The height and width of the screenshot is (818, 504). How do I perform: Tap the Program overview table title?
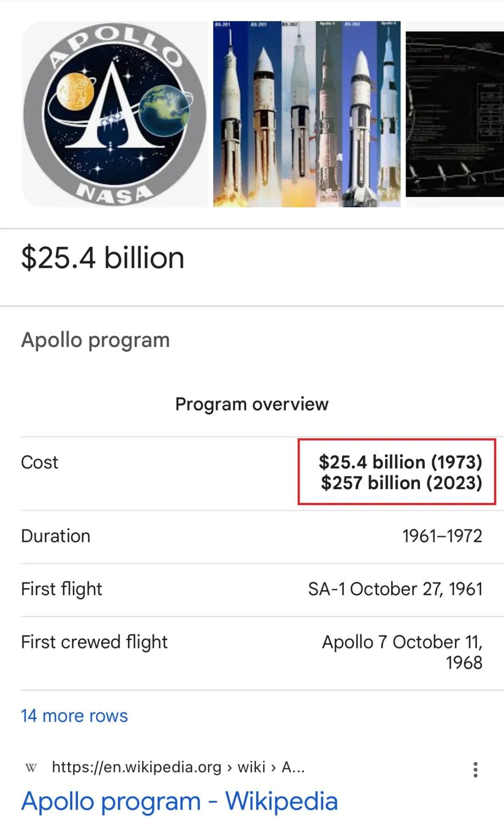point(252,404)
